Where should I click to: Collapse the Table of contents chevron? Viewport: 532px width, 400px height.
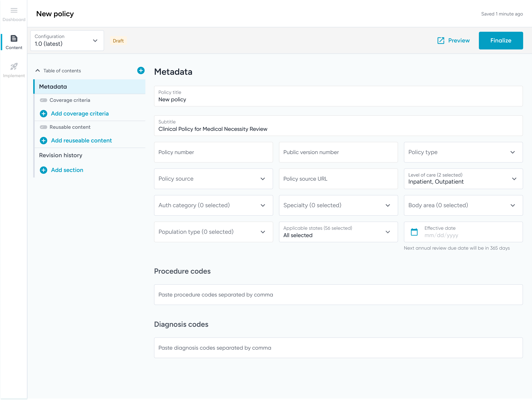coord(38,70)
